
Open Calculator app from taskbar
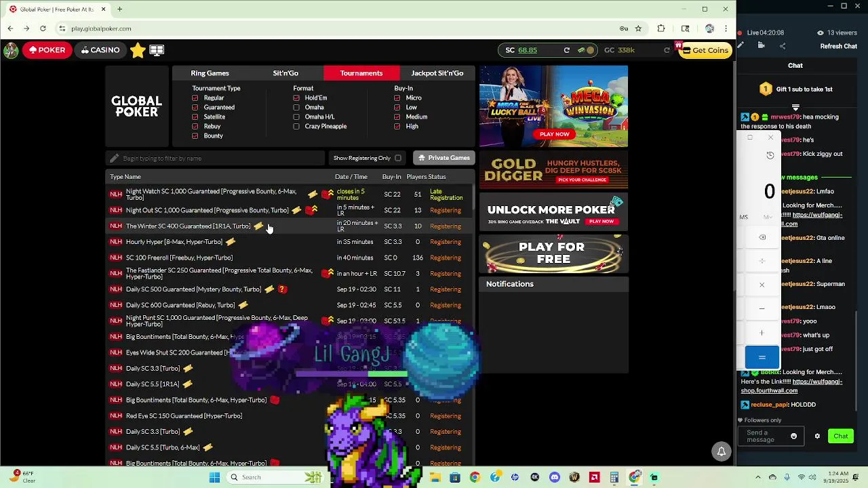pos(614,477)
